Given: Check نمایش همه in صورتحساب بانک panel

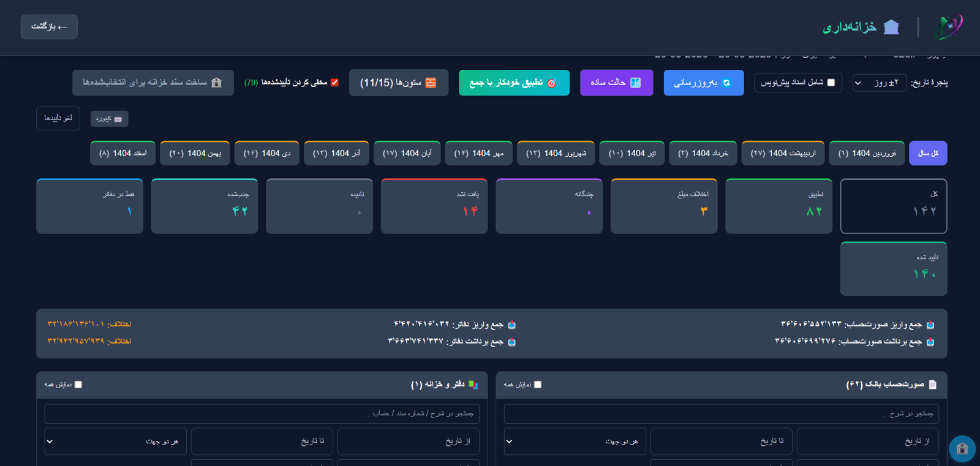Looking at the screenshot, I should pyautogui.click(x=538, y=385).
